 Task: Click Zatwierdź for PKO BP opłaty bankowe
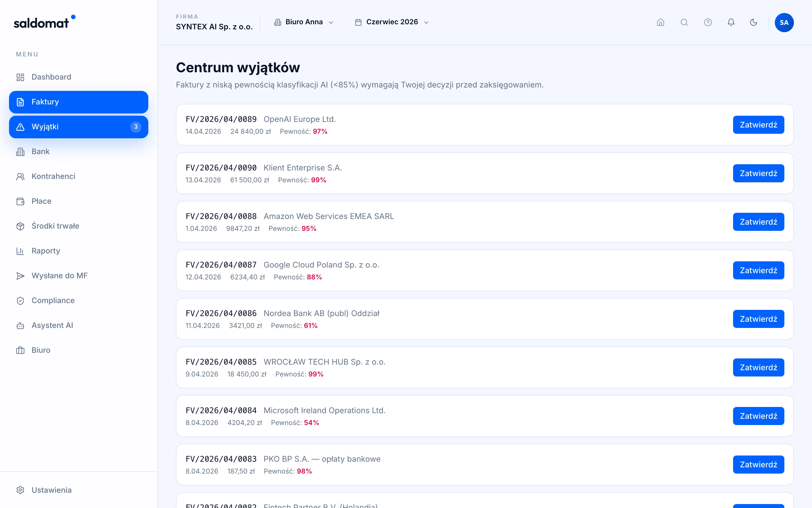point(758,465)
